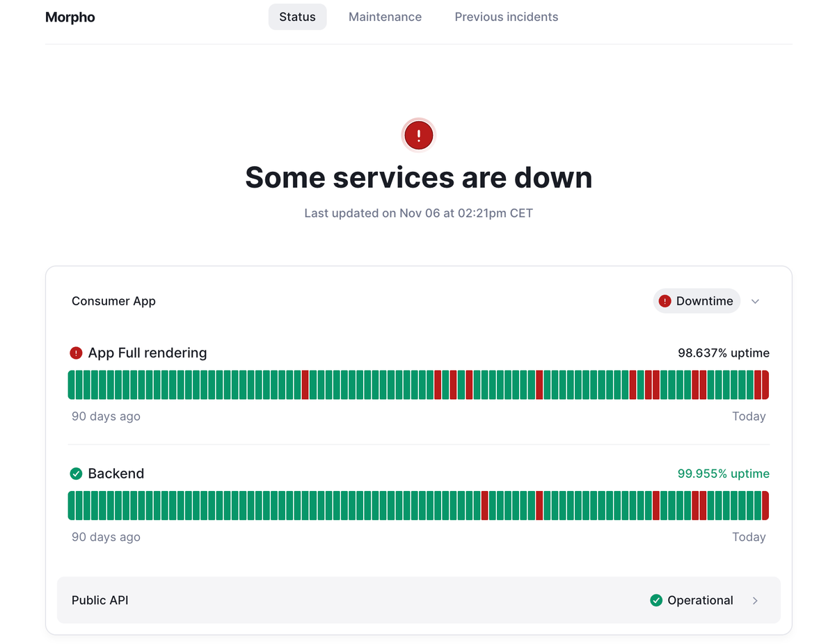Click today's red bar in Backend timeline
835x644 pixels.
765,506
